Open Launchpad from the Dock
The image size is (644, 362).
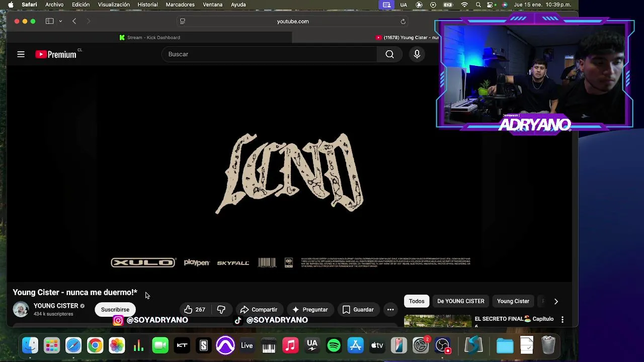(52, 345)
